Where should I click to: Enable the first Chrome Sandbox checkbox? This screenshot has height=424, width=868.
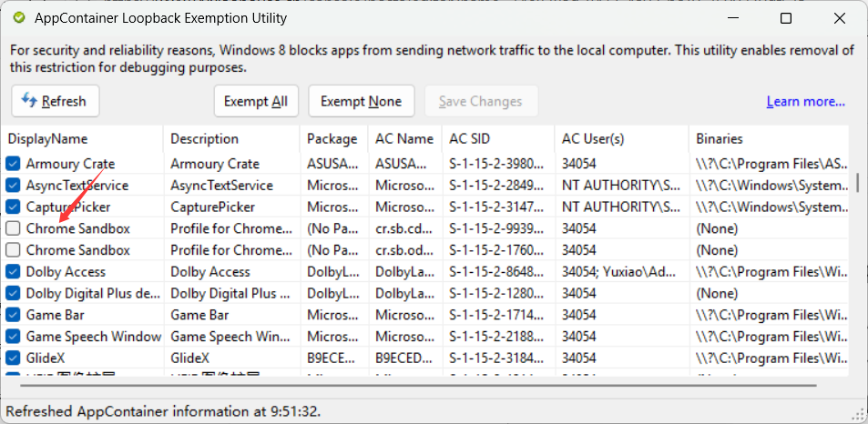click(x=13, y=228)
